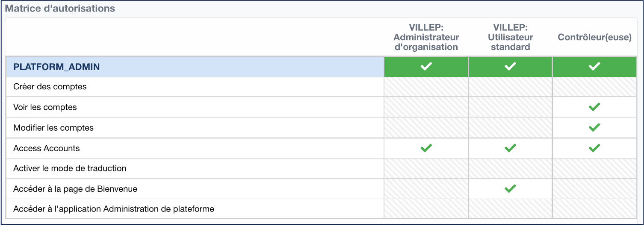Select the VILLEP: Administrateur d'organisation column header
The image size is (644, 226).
tap(426, 37)
